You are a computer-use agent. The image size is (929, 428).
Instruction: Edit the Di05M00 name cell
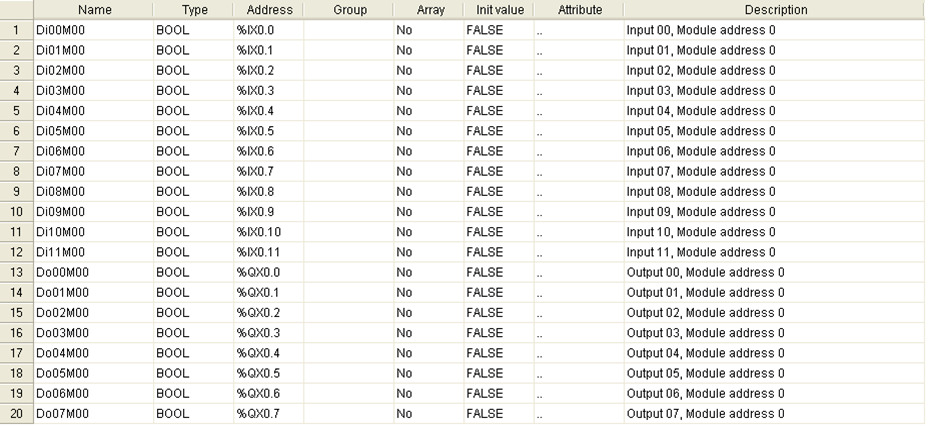point(94,131)
